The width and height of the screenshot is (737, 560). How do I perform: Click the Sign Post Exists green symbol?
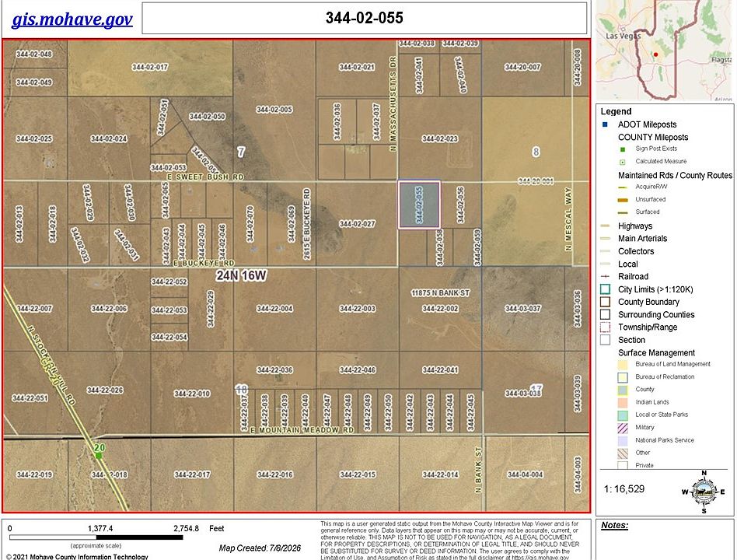point(623,149)
